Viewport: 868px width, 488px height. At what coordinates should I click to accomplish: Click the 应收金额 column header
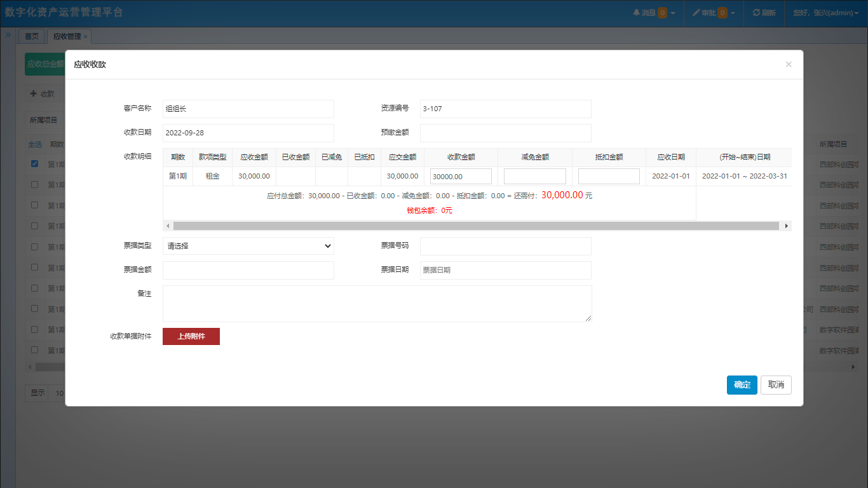(254, 157)
